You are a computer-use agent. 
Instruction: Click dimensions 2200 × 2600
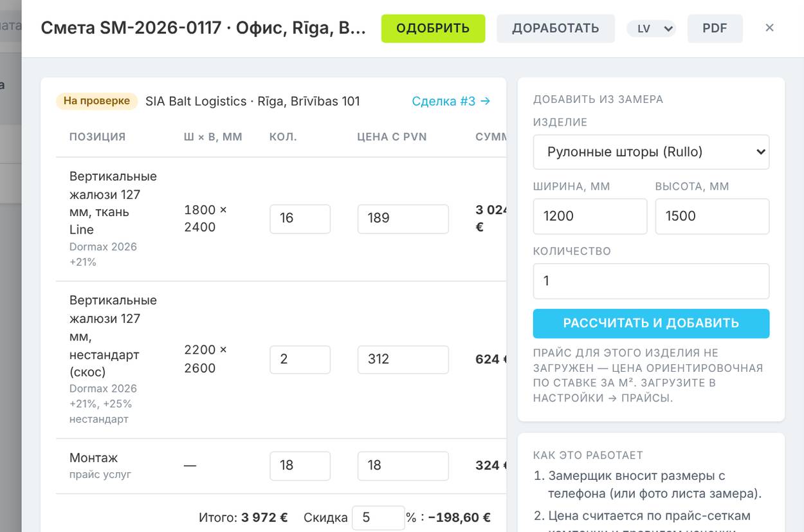pyautogui.click(x=205, y=359)
